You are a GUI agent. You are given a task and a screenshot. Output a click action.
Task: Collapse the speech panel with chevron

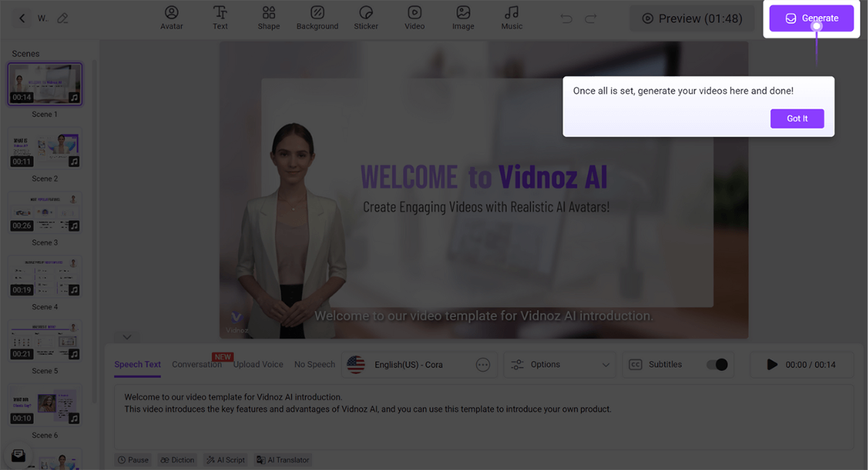pyautogui.click(x=127, y=337)
